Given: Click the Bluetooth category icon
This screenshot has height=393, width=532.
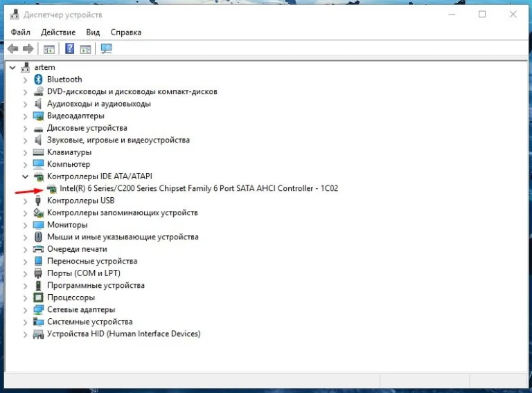Looking at the screenshot, I should click(38, 80).
